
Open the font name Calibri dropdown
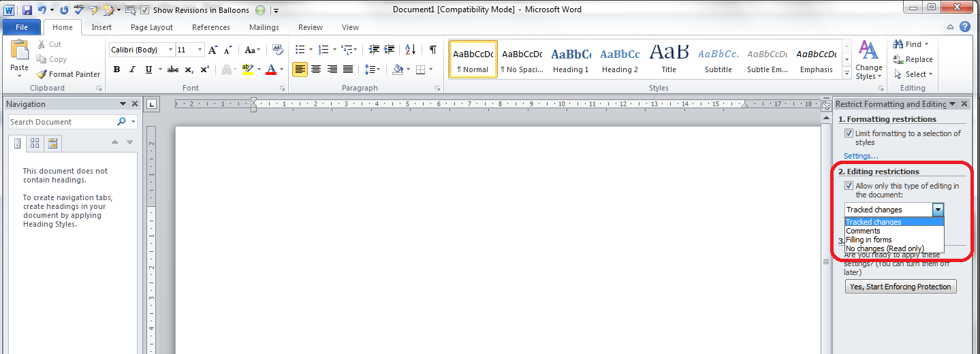170,50
